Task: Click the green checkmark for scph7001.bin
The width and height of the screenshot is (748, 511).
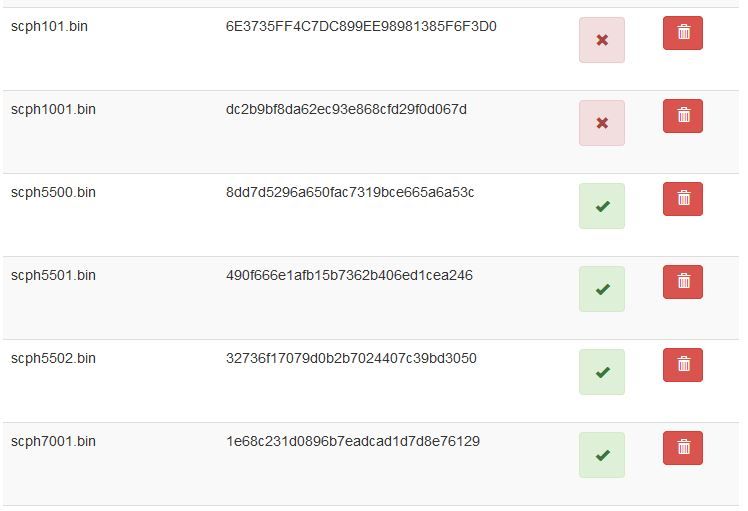Action: 602,455
